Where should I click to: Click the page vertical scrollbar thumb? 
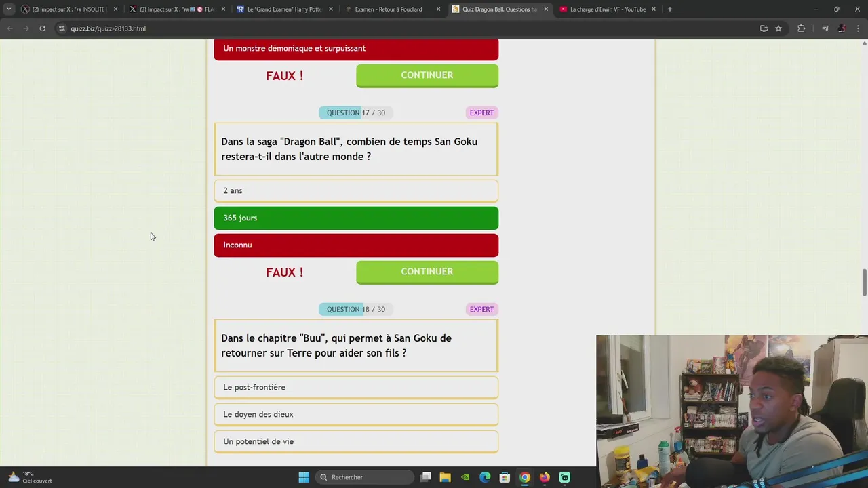pos(864,282)
